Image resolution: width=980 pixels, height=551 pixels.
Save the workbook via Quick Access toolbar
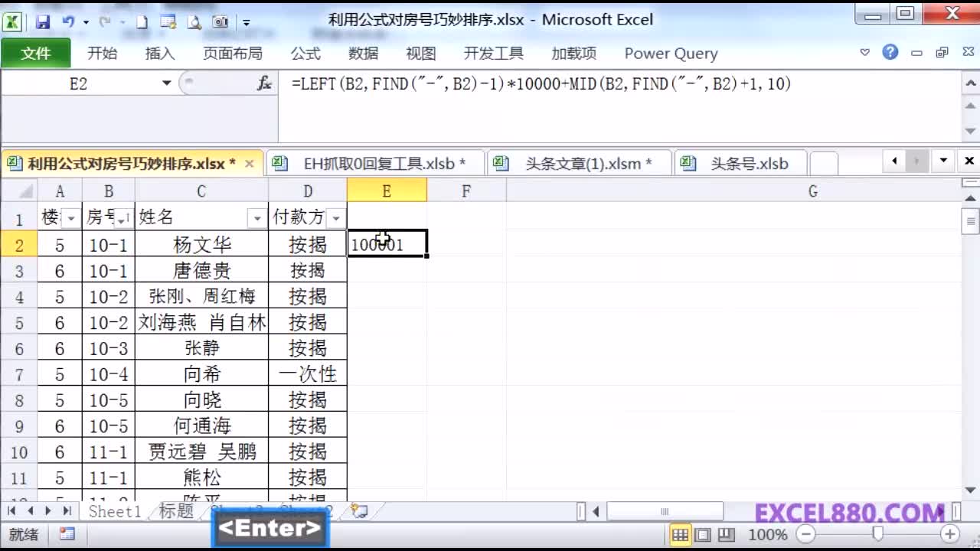[x=44, y=22]
